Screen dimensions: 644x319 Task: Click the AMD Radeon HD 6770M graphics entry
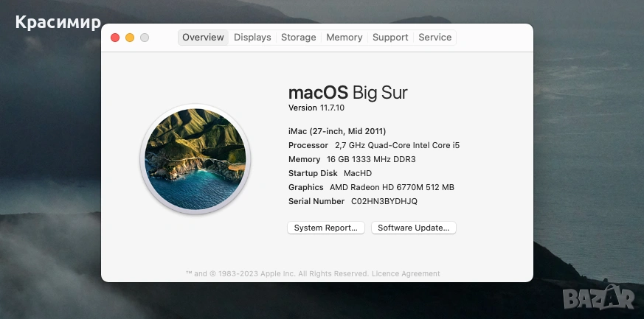(x=392, y=187)
